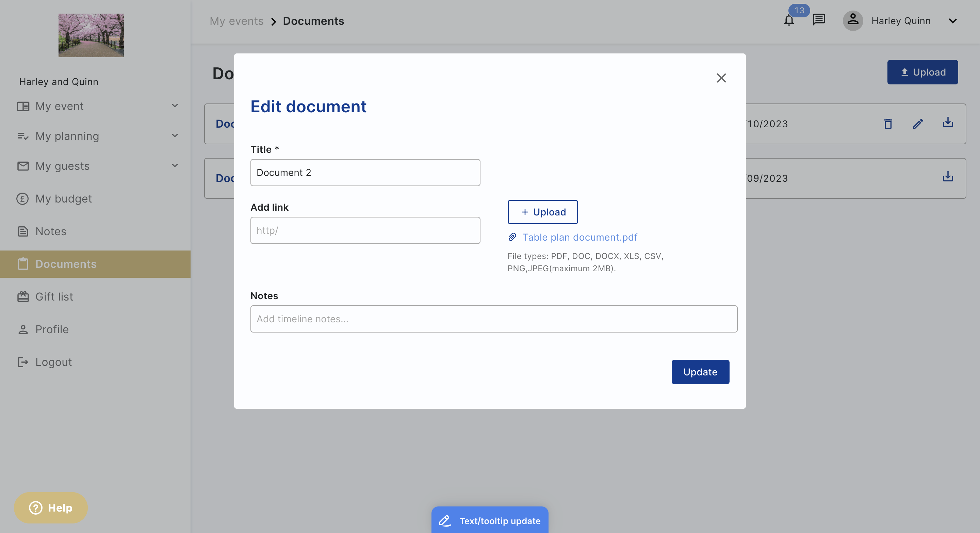Click the Text/tooltip update button
This screenshot has height=533, width=980.
pyautogui.click(x=490, y=520)
